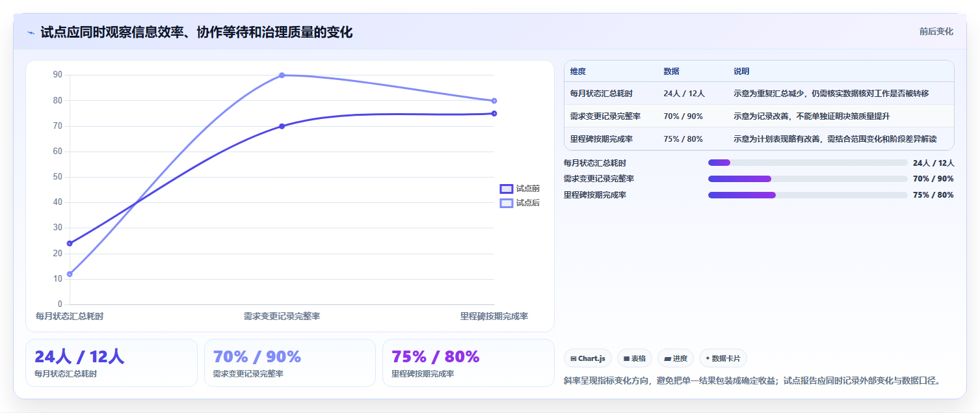Click the table note starting 示意为重复汇总减少
This screenshot has height=413, width=980.
pyautogui.click(x=831, y=94)
